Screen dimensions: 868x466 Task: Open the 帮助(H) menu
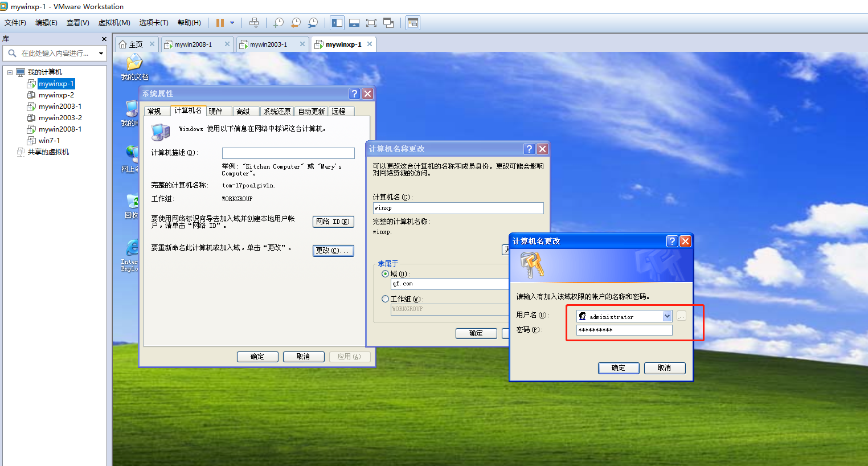point(189,23)
